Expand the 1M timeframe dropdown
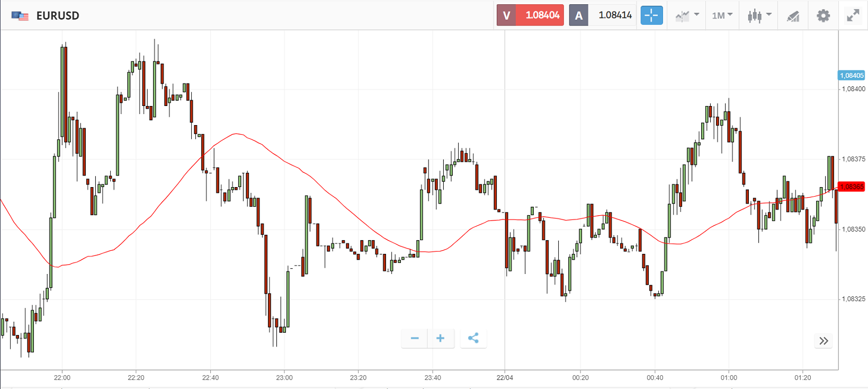The height and width of the screenshot is (389, 868). [722, 15]
